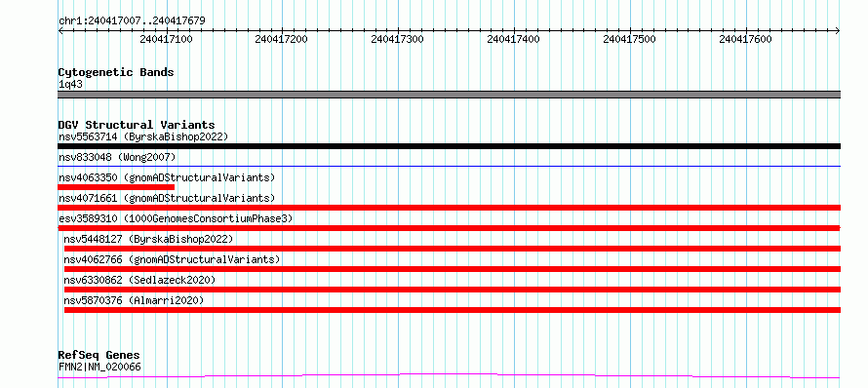Screen dimensions: 868x388
Task: Select the magenta FMN2 gene track line
Action: (x=449, y=376)
